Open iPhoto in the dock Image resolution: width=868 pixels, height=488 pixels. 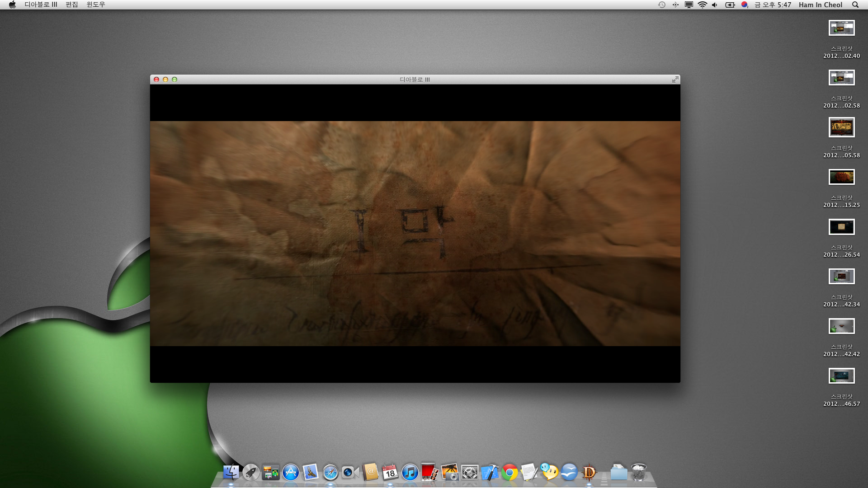pos(450,473)
